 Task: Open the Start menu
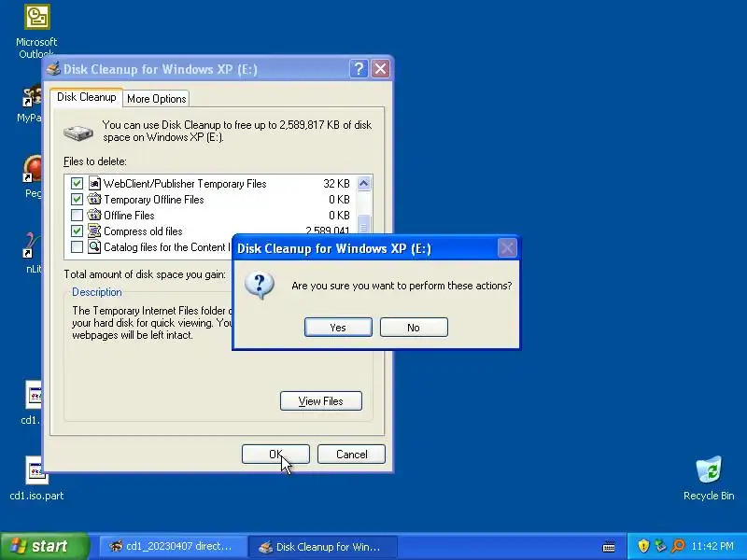point(45,546)
